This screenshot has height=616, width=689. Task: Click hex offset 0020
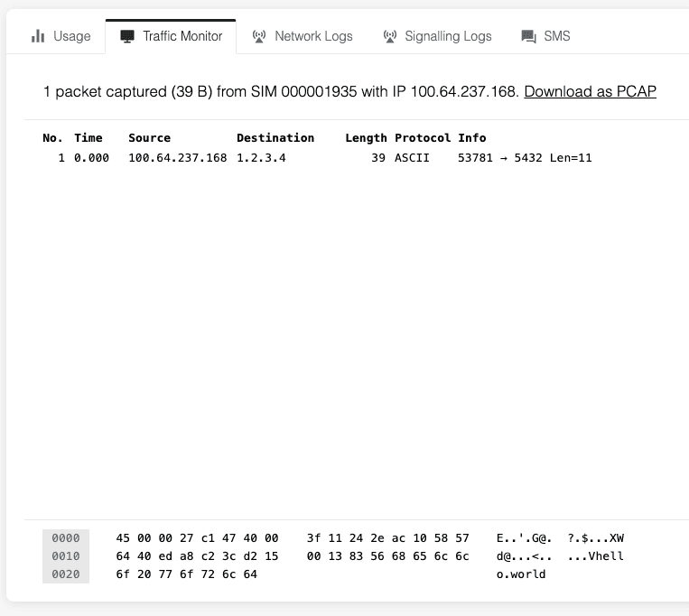66,574
